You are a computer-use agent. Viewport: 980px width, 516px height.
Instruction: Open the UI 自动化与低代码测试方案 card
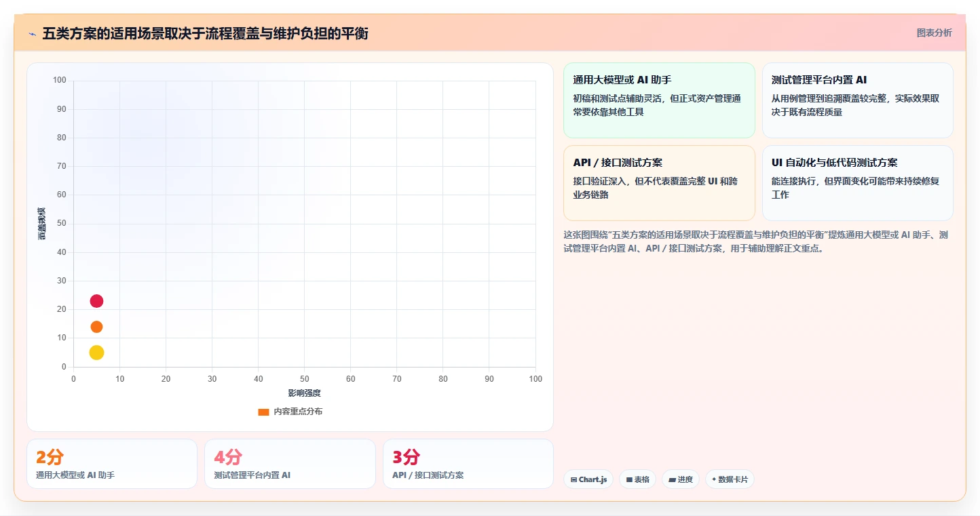(x=857, y=183)
